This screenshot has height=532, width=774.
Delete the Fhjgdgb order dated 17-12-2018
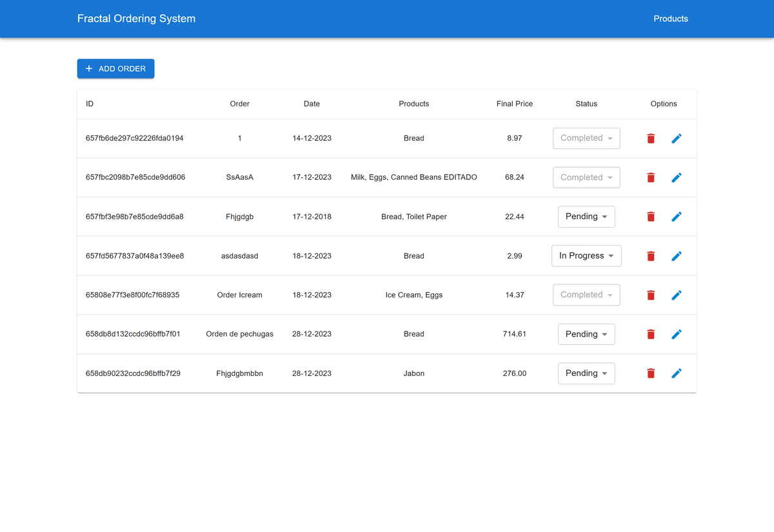[x=651, y=217]
